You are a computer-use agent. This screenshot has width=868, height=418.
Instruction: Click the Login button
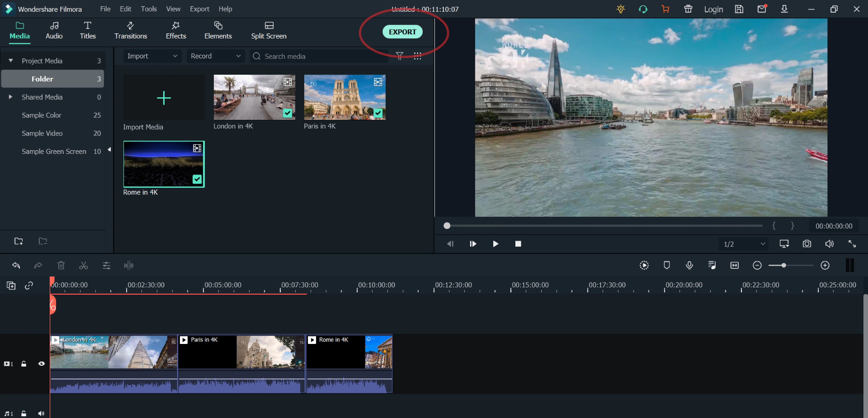point(714,9)
